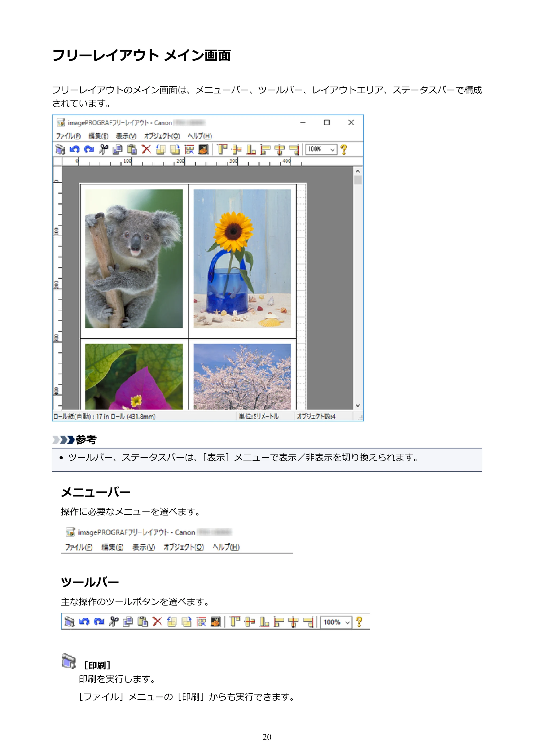Click 表示(V) in the standalone menu bar image
This screenshot has height=756, width=534.
[x=144, y=547]
